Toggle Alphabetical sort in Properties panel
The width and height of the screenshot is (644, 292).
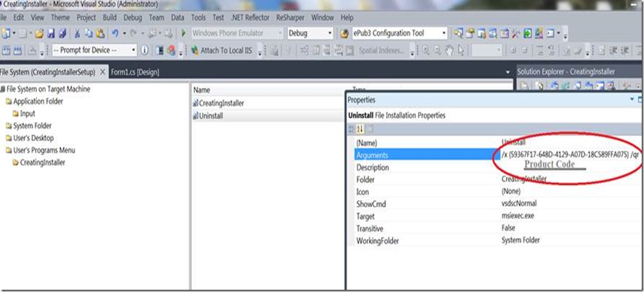360,129
